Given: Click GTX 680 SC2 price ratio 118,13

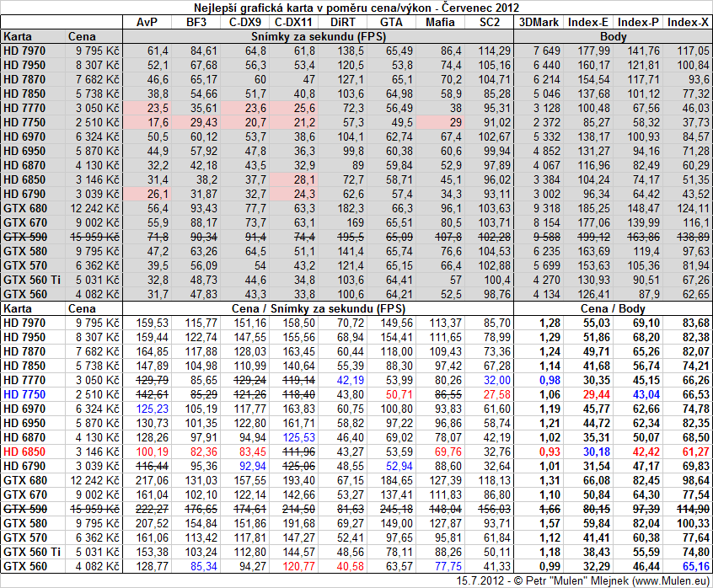Looking at the screenshot, I should click(x=495, y=481).
